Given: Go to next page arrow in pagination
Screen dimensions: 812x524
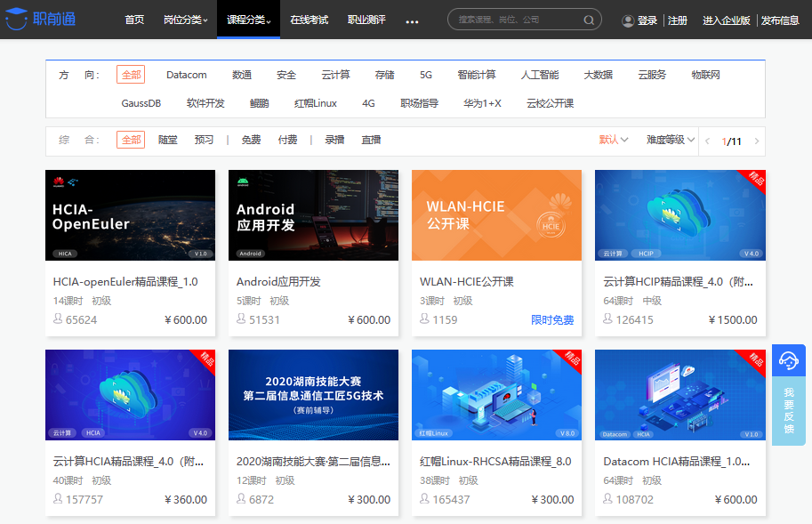Looking at the screenshot, I should pyautogui.click(x=757, y=141).
